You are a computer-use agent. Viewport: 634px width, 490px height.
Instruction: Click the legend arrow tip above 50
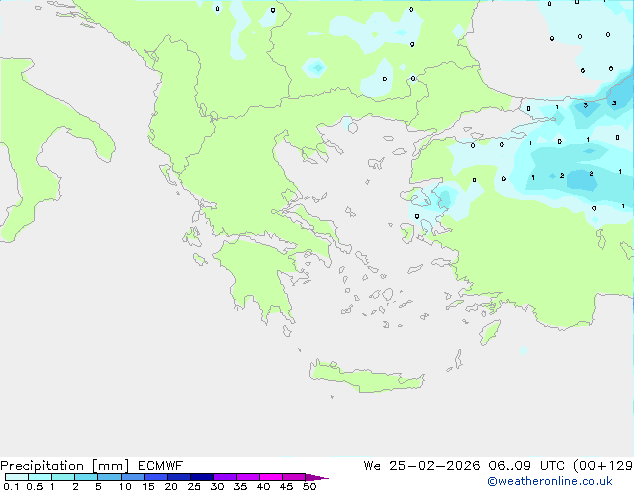tap(317, 478)
